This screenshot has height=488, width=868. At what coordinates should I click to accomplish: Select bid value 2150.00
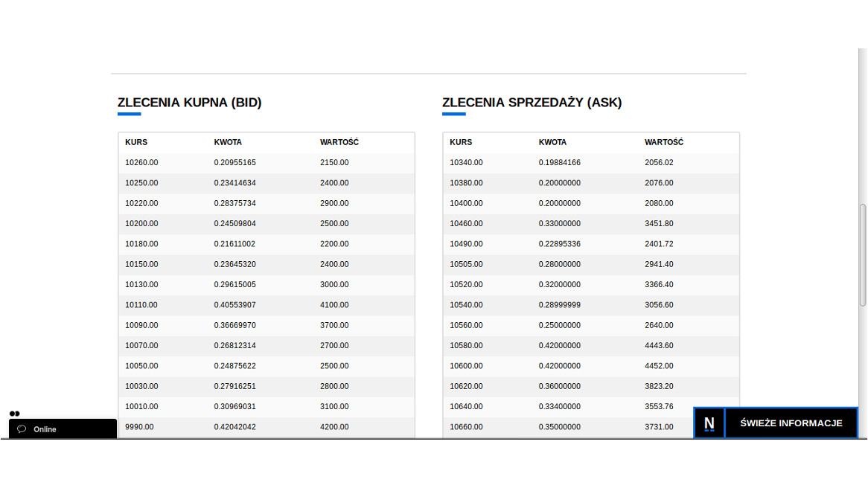click(x=334, y=163)
